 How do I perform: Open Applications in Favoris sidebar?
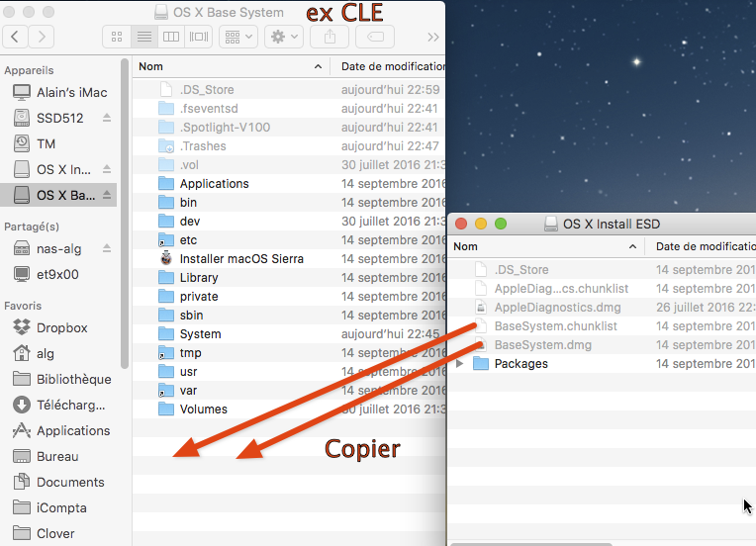[x=60, y=430]
